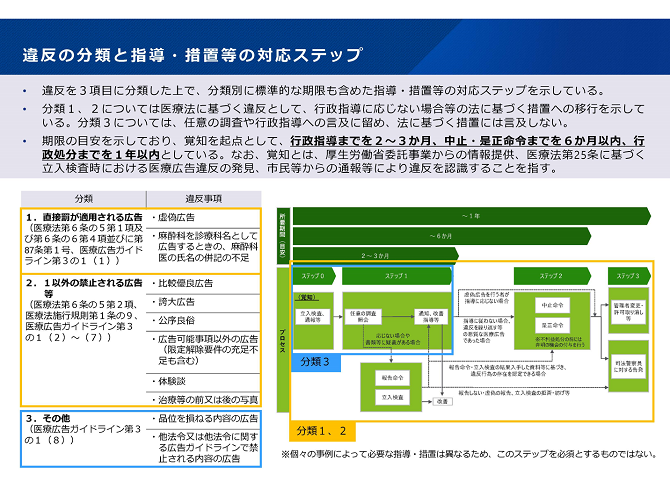
Task: Click the first bullet starting 違反を3項目に分類
Action: [323, 91]
